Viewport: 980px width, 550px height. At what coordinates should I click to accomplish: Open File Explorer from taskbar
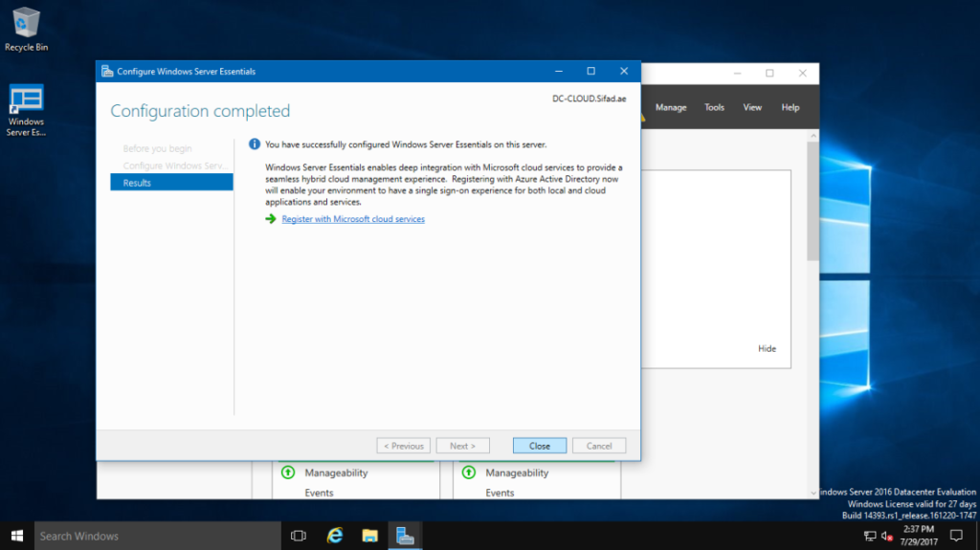coord(370,536)
